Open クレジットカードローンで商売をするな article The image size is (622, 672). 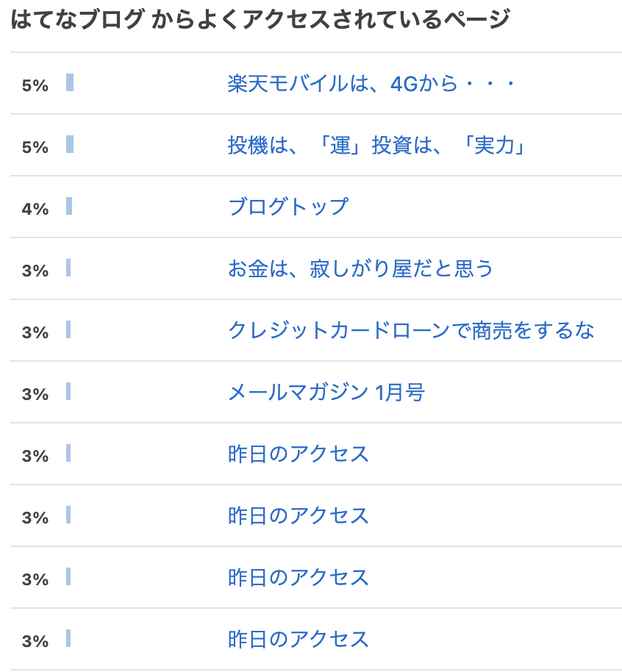[x=411, y=330]
